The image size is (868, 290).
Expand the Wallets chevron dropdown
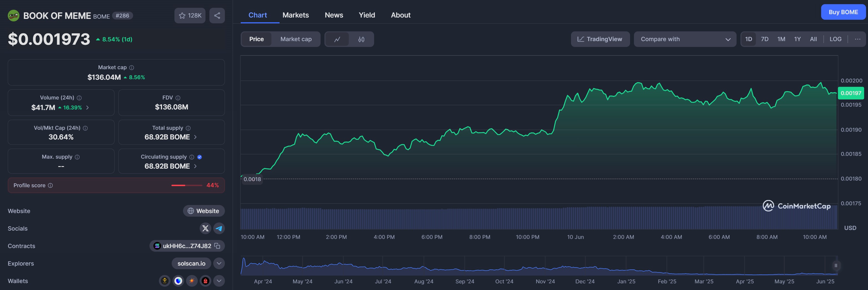pos(219,281)
